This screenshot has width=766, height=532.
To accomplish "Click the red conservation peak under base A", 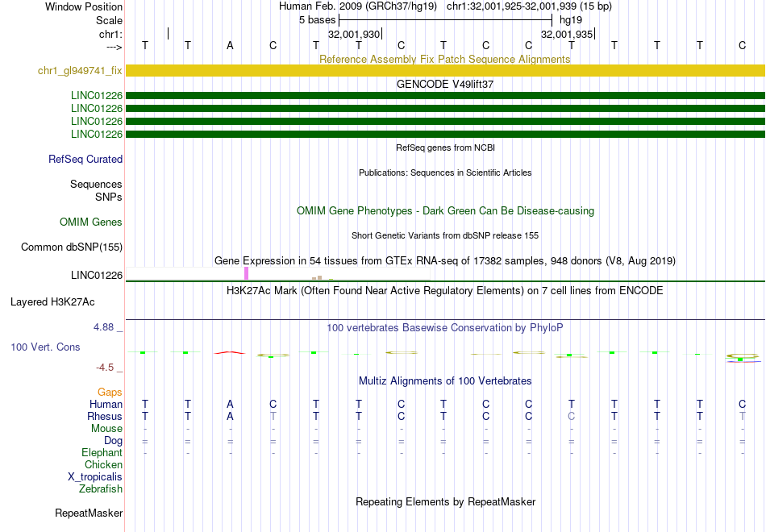I will 230,352.
